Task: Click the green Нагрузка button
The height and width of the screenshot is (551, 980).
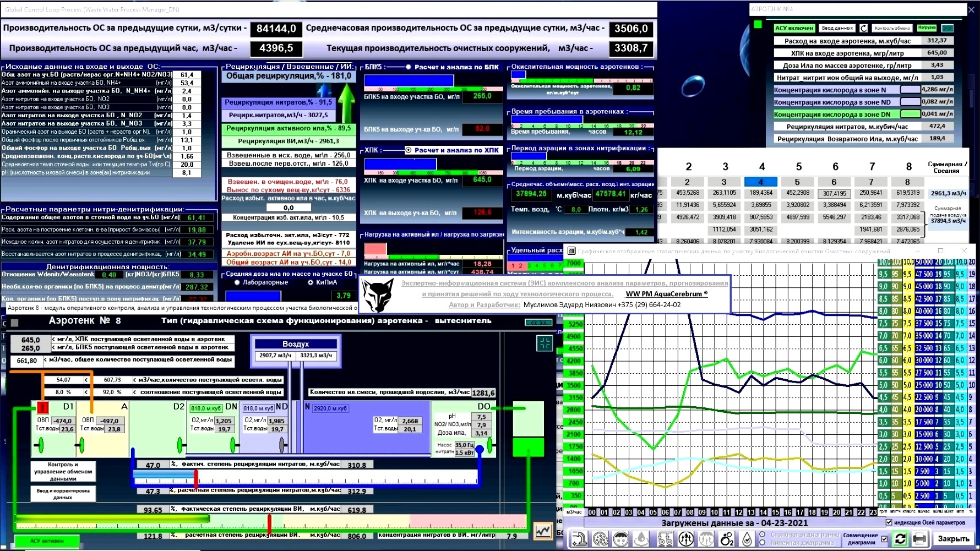Action: (927, 28)
